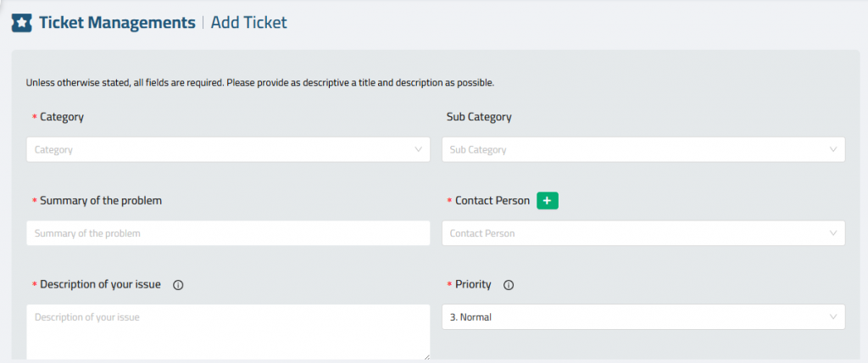
Task: Click the chevron arrow in Category field
Action: click(418, 149)
